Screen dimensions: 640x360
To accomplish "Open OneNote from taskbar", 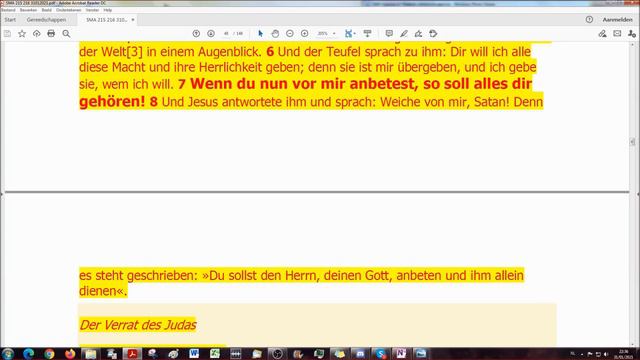I will pos(401,353).
